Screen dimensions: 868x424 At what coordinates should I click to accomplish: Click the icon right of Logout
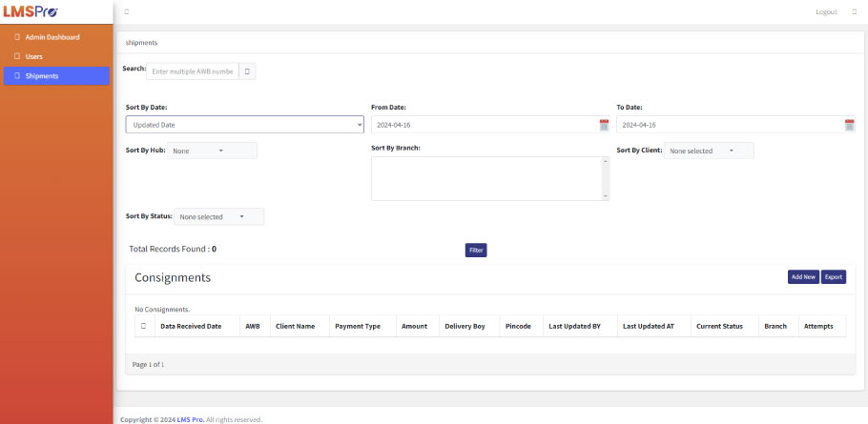[x=854, y=11]
